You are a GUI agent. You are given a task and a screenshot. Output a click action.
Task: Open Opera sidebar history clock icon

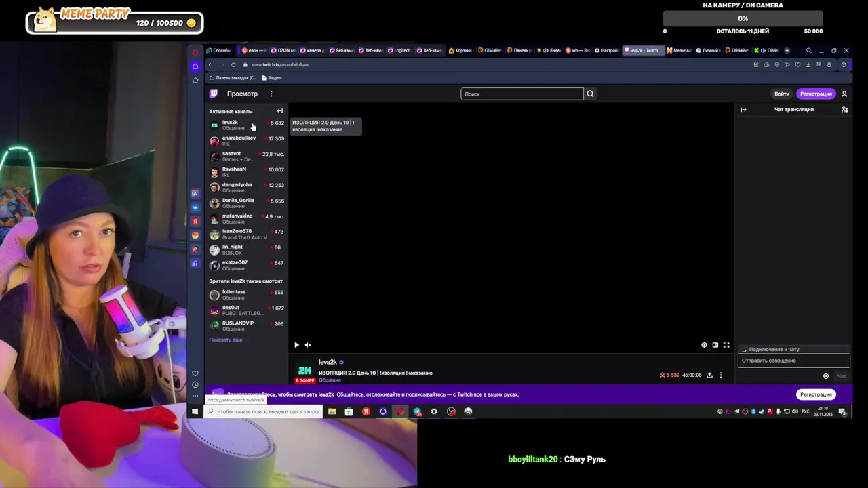[x=195, y=385]
